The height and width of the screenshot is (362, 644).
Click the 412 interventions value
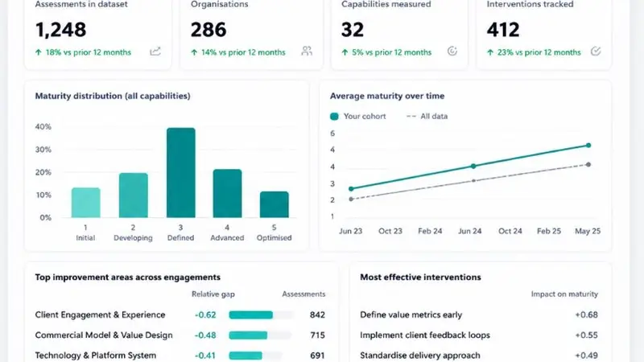click(503, 30)
